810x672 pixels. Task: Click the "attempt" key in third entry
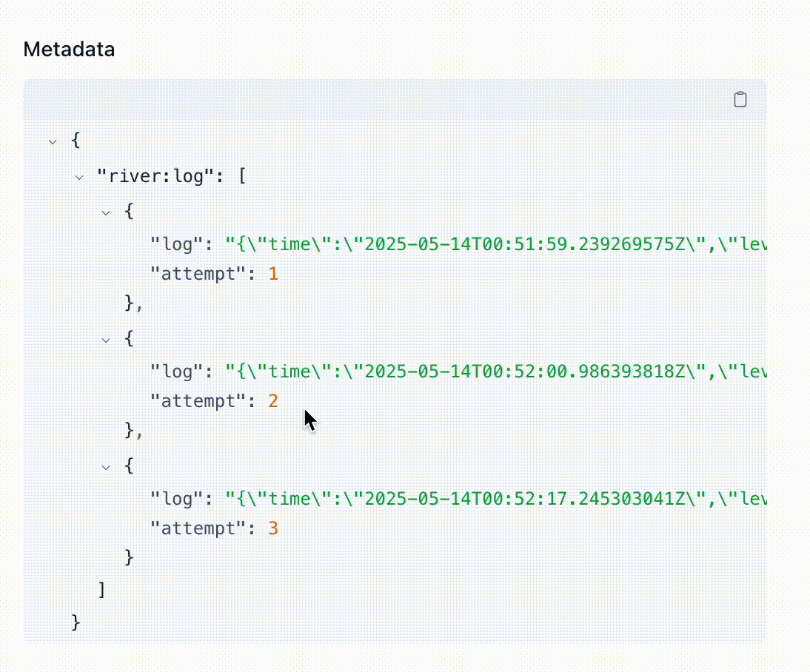click(x=198, y=528)
